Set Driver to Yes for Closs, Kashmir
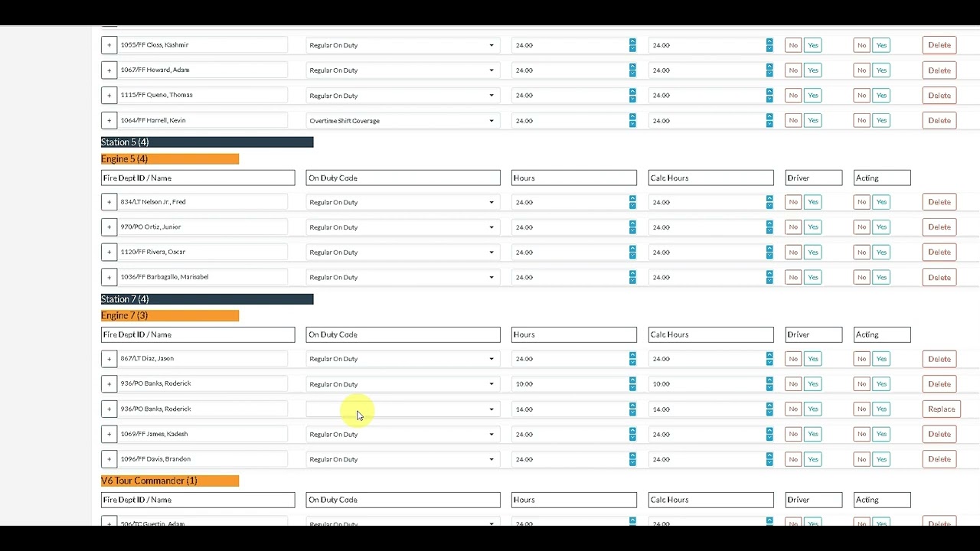This screenshot has height=551, width=980. click(x=813, y=45)
